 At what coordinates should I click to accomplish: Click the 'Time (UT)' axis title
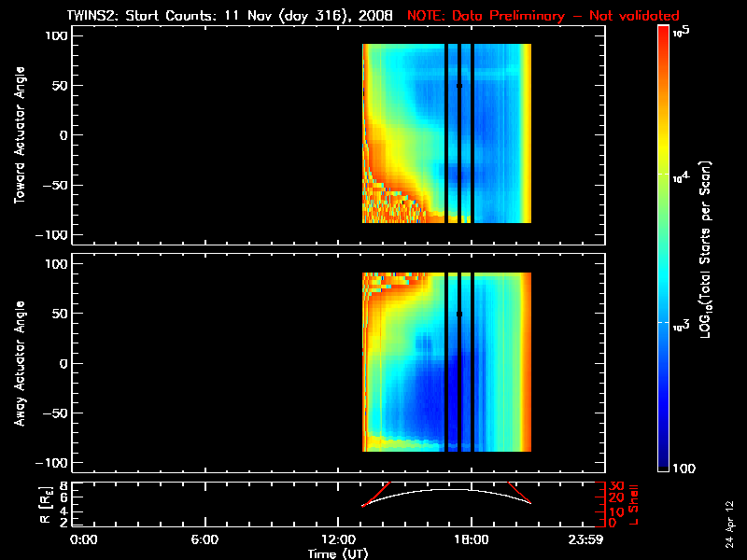point(338,553)
